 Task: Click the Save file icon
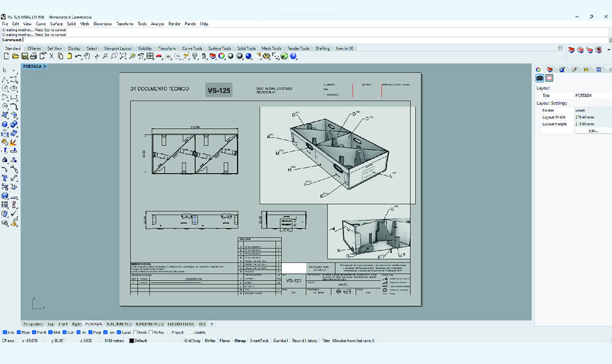24,56
